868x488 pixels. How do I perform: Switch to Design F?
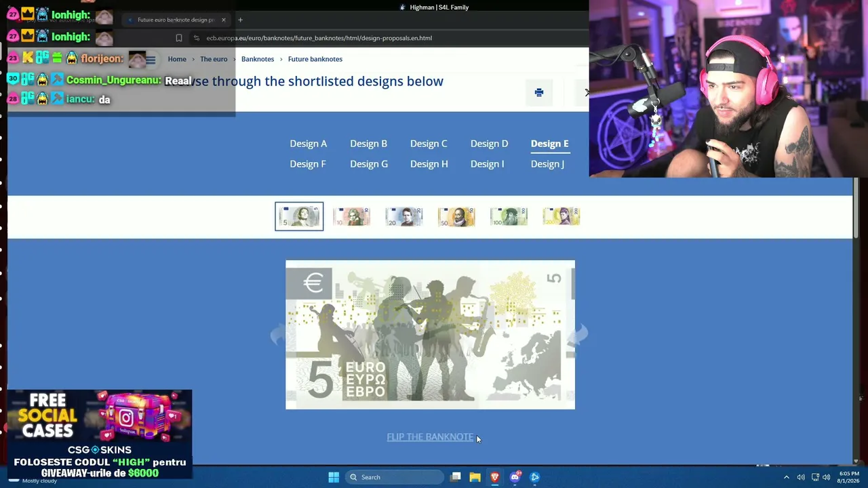click(x=308, y=164)
